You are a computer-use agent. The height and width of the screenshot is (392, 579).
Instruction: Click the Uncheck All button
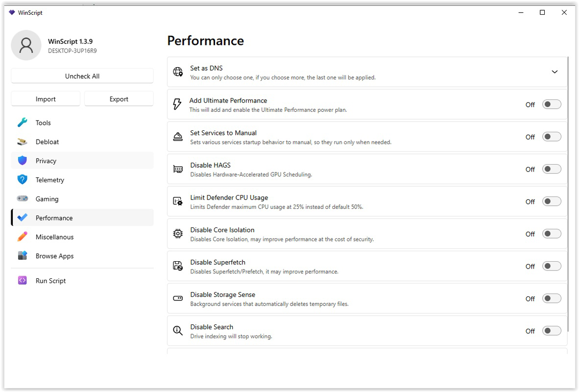coord(82,76)
